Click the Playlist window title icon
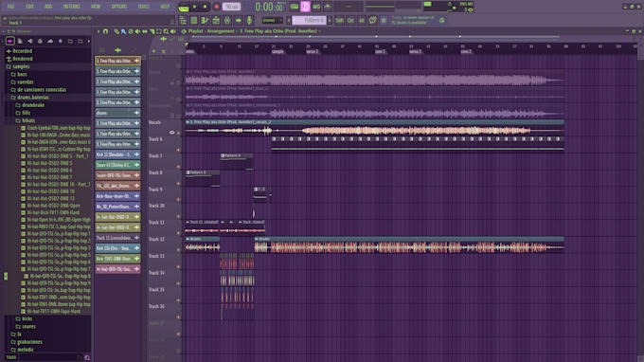 point(184,31)
